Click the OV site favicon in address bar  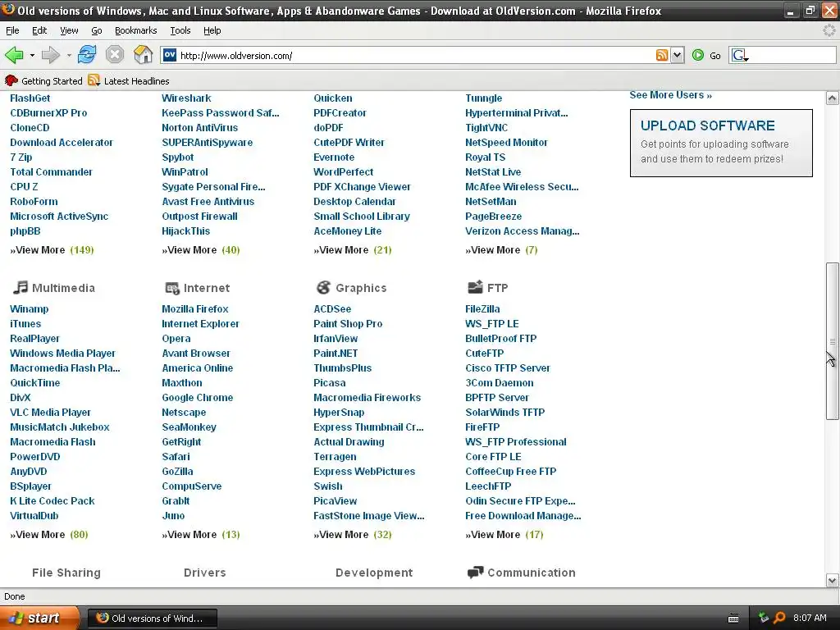coord(170,55)
